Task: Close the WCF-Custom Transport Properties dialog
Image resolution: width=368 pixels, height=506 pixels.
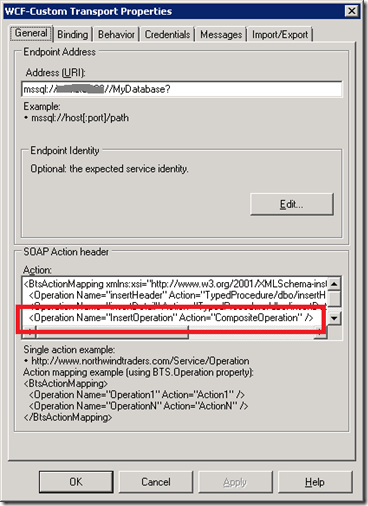Action: tap(352, 11)
